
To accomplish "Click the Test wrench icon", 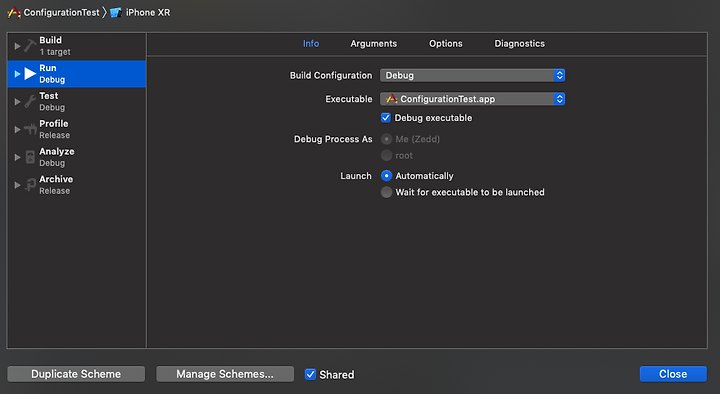I will point(30,101).
